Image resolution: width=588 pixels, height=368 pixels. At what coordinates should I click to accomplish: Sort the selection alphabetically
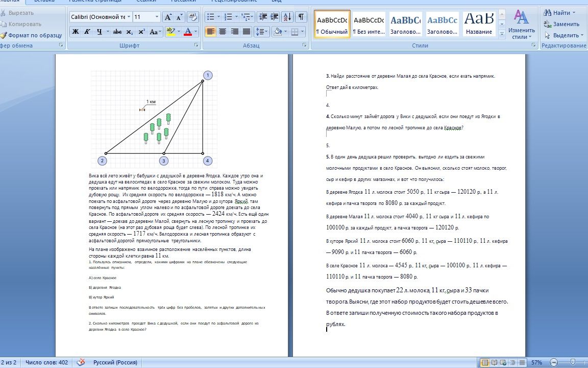288,17
